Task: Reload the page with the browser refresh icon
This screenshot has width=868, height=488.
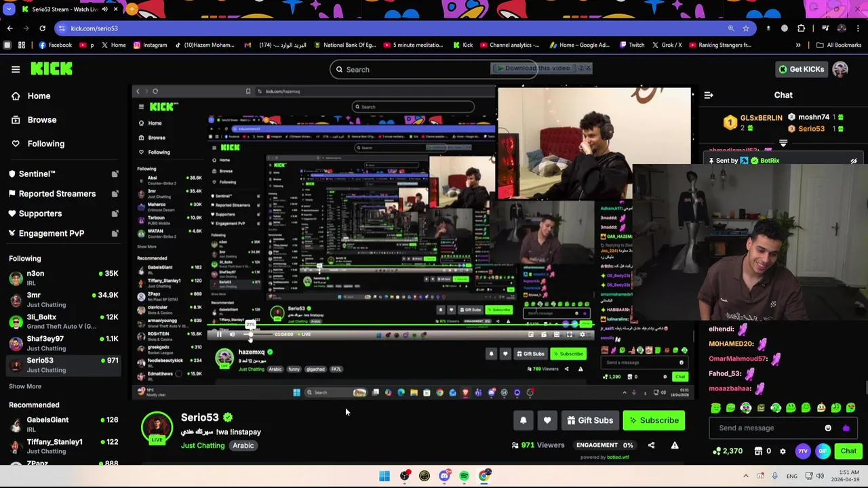Action: tap(42, 28)
